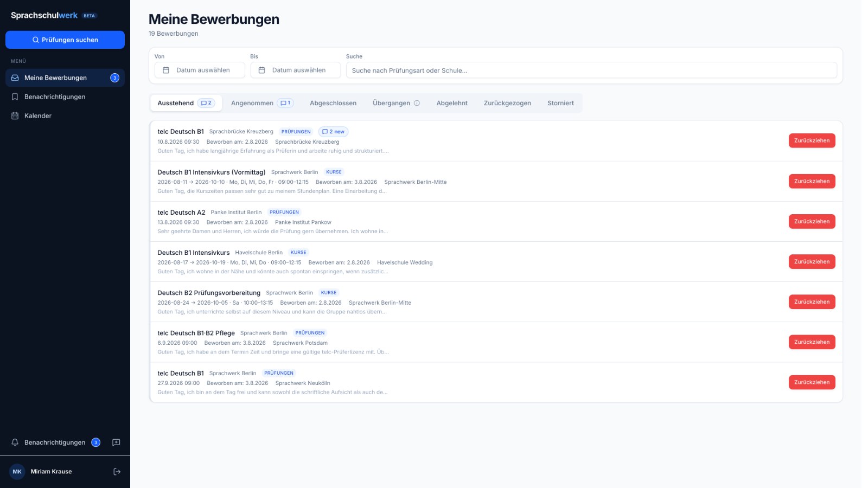Click the logout icon next to Miriam Krause

coord(117,472)
